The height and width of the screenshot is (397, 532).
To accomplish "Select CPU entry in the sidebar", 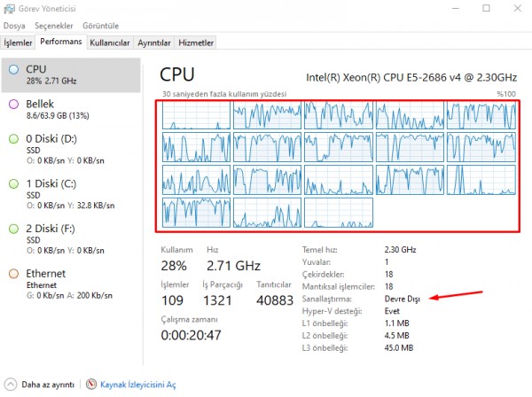I will click(x=71, y=75).
